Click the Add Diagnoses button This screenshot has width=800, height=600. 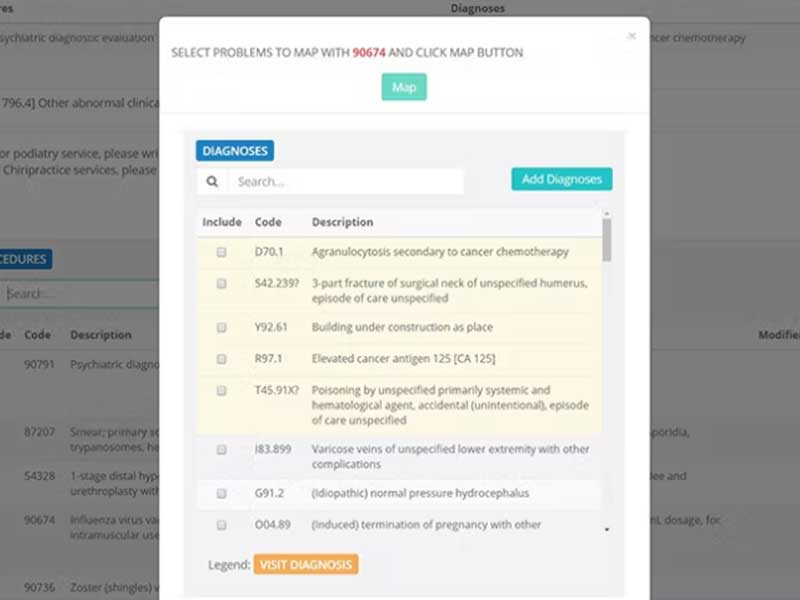point(561,180)
